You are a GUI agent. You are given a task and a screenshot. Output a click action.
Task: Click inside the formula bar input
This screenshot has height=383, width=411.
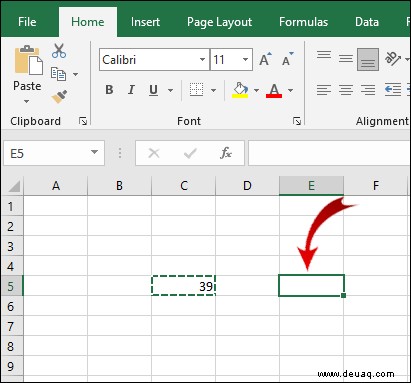329,153
